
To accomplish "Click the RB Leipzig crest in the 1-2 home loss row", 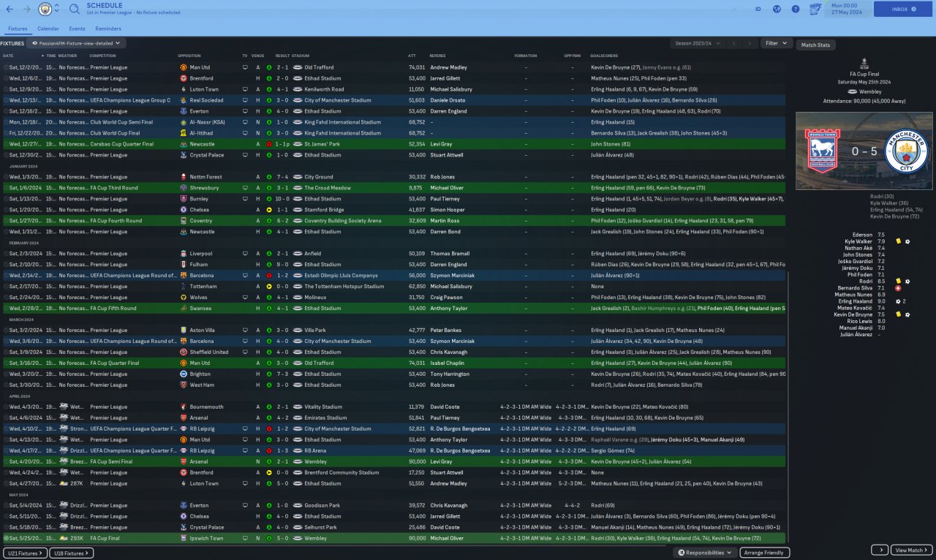I will click(x=184, y=428).
